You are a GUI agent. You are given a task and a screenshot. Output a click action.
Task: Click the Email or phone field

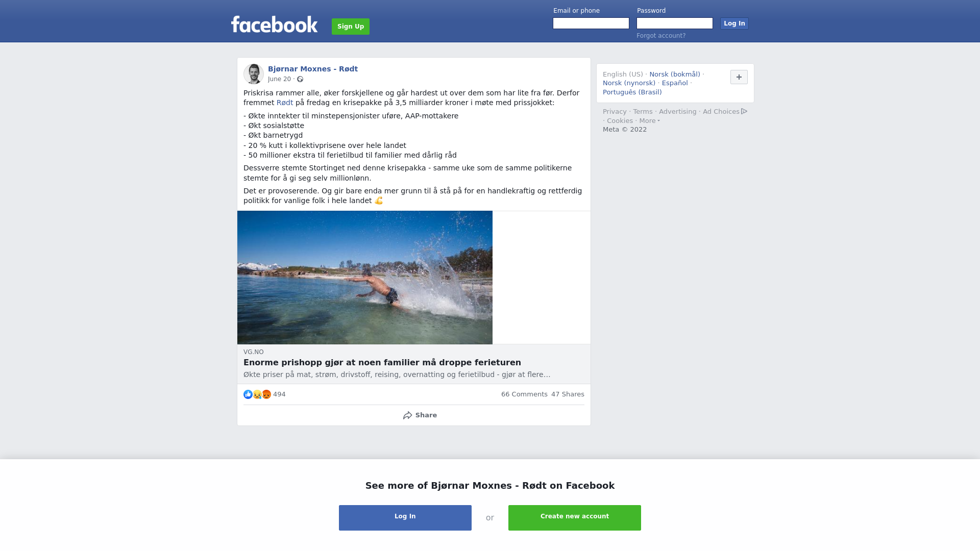(591, 23)
